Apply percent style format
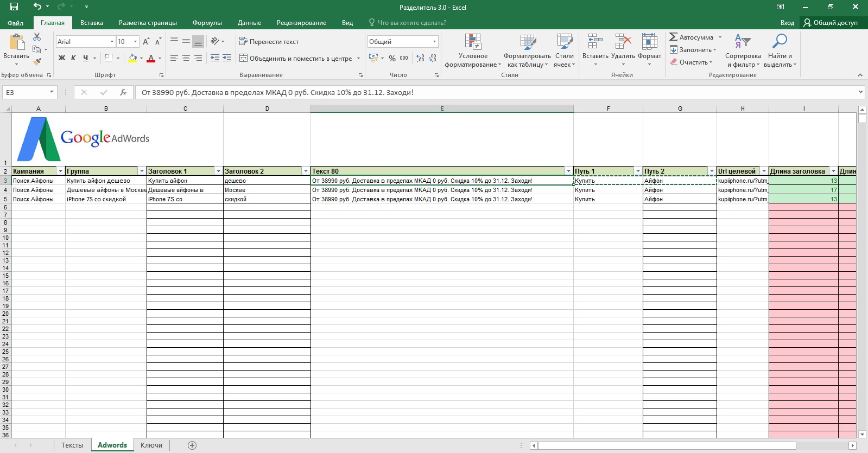868x453 pixels. coord(392,58)
